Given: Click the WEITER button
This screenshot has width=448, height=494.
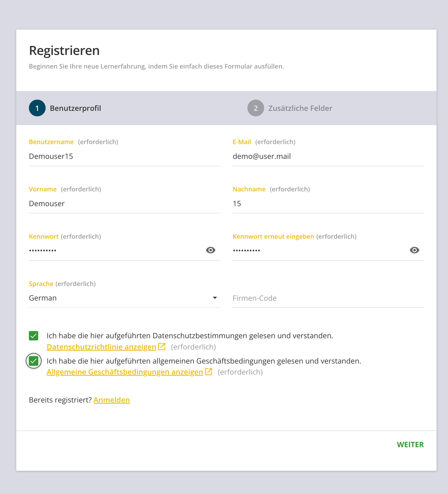Looking at the screenshot, I should click(x=410, y=445).
